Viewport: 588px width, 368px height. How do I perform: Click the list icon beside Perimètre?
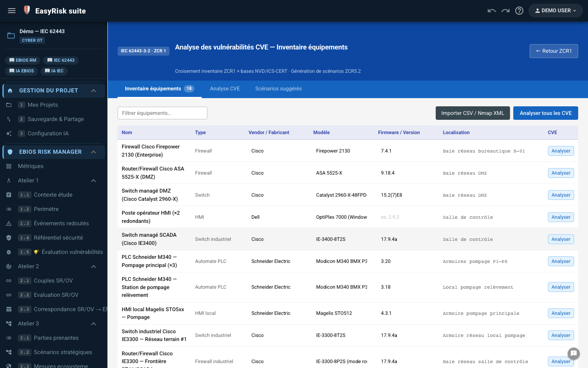pyautogui.click(x=9, y=209)
